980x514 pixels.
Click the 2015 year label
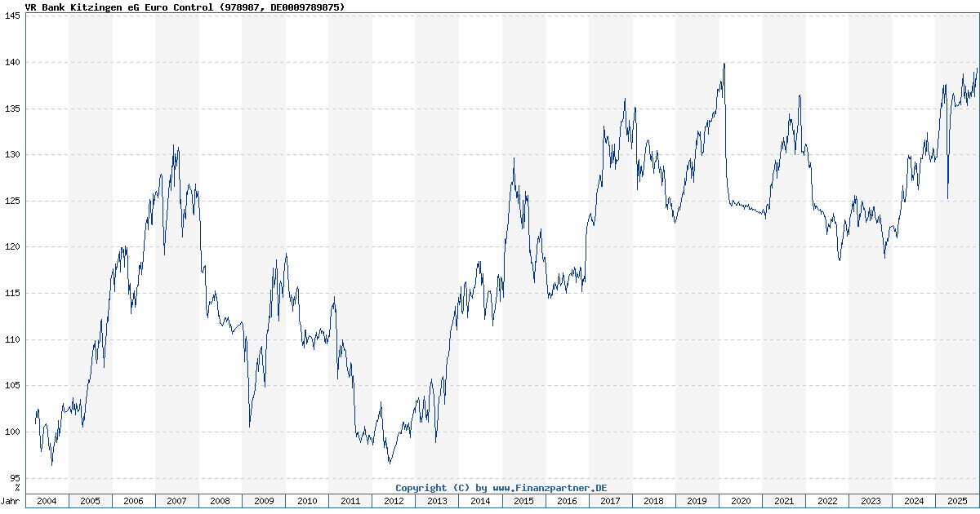pyautogui.click(x=523, y=501)
